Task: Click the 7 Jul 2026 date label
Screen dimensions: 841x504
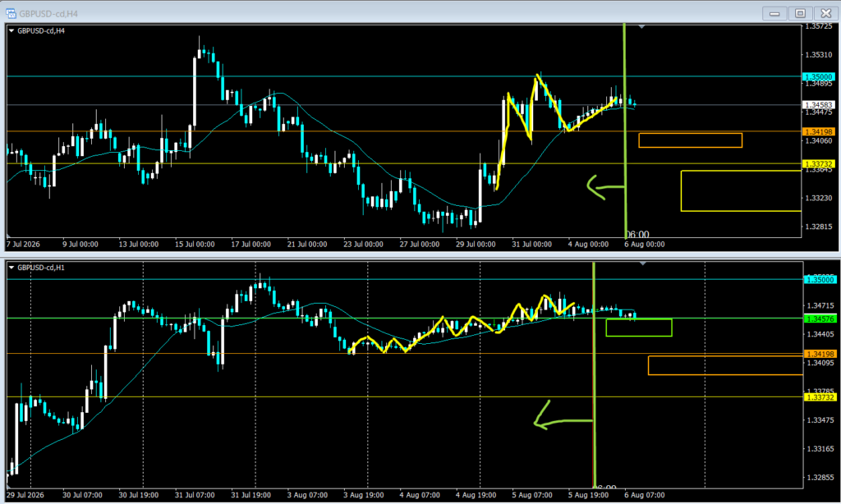Action: 23,244
